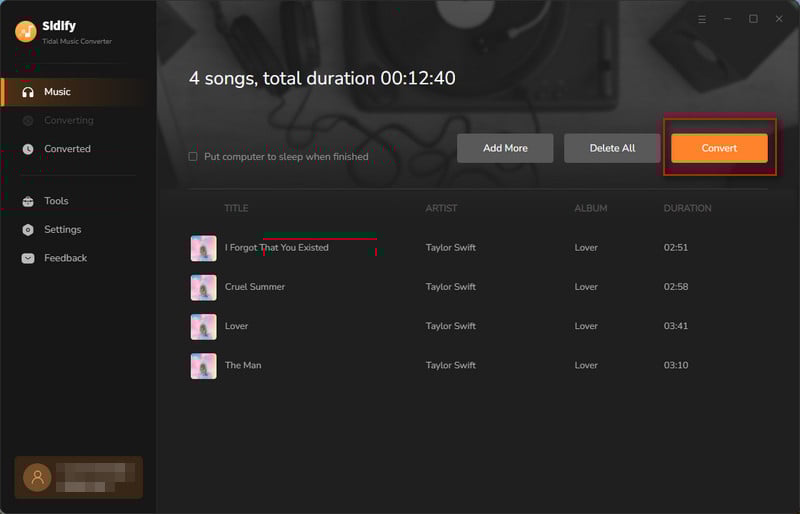Click album art of the song Lover
The width and height of the screenshot is (800, 514).
[x=204, y=327]
